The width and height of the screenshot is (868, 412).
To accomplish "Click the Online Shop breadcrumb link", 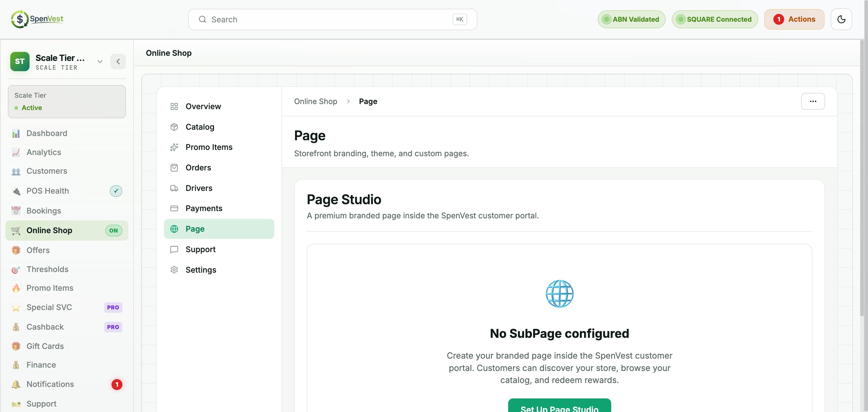I will (x=315, y=101).
